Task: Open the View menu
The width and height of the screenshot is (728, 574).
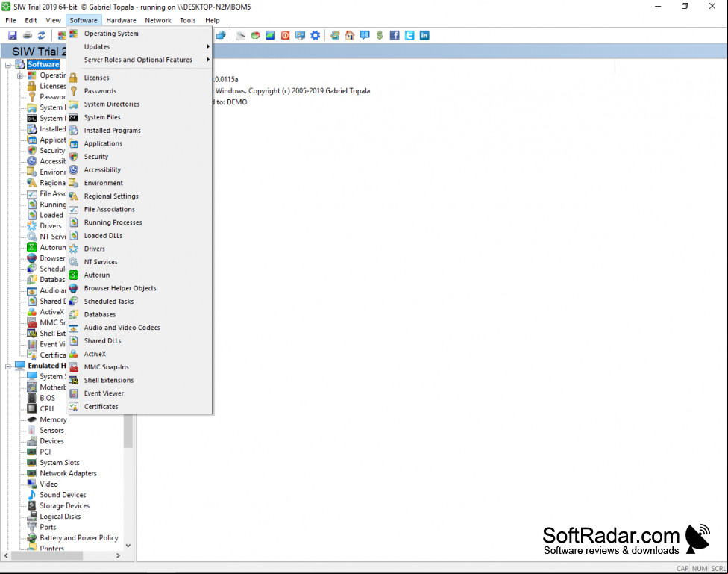Action: point(53,20)
